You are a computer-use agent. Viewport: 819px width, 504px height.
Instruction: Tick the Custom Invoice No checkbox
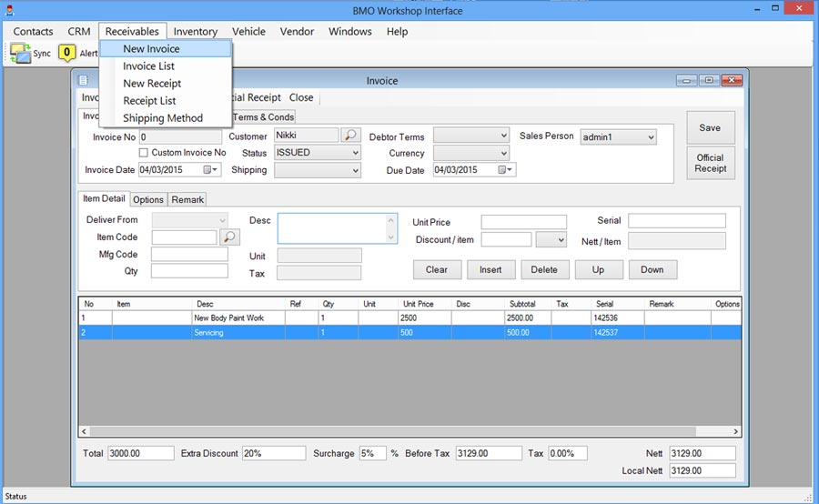click(143, 153)
